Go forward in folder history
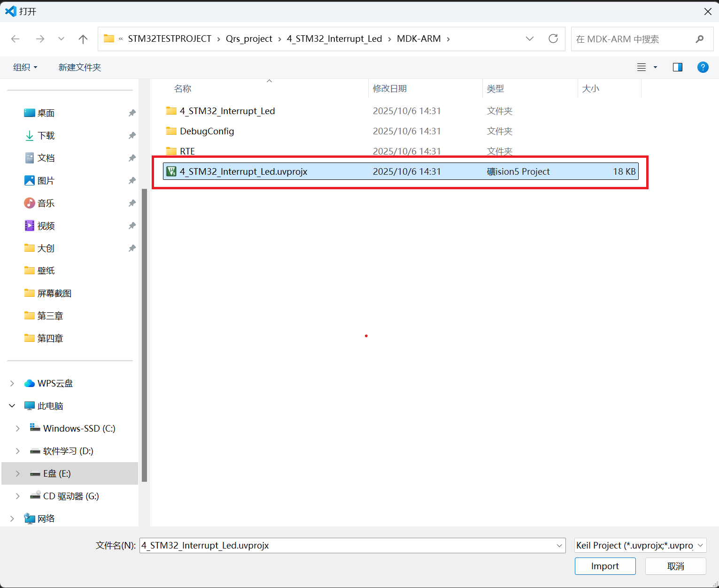 [x=40, y=39]
